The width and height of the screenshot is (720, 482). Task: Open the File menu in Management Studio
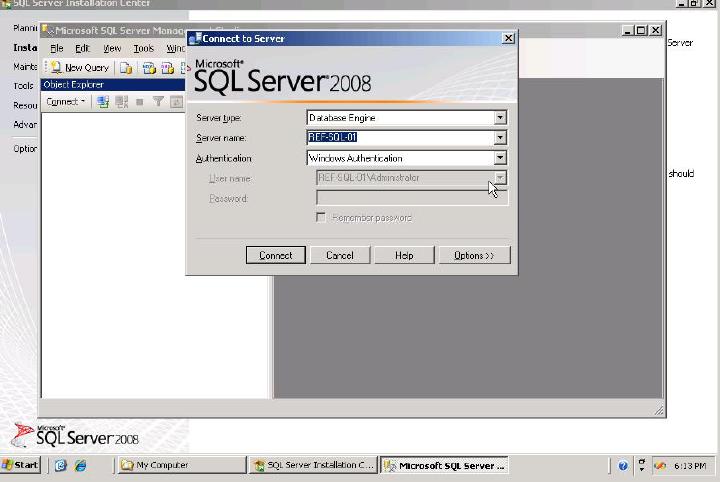56,48
